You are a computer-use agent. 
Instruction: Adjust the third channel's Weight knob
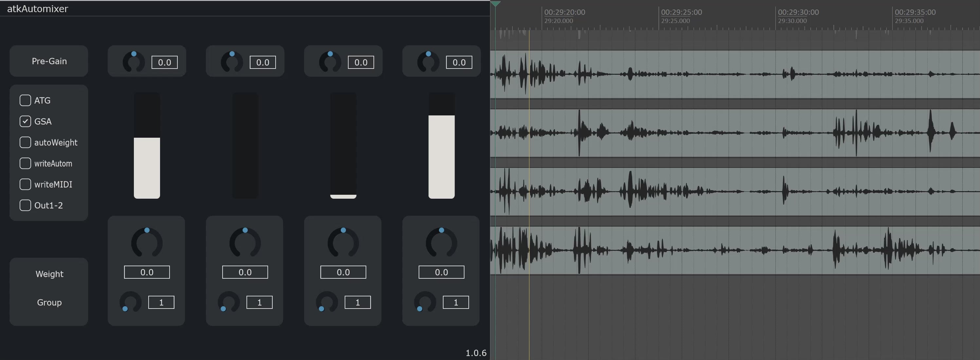(343, 242)
